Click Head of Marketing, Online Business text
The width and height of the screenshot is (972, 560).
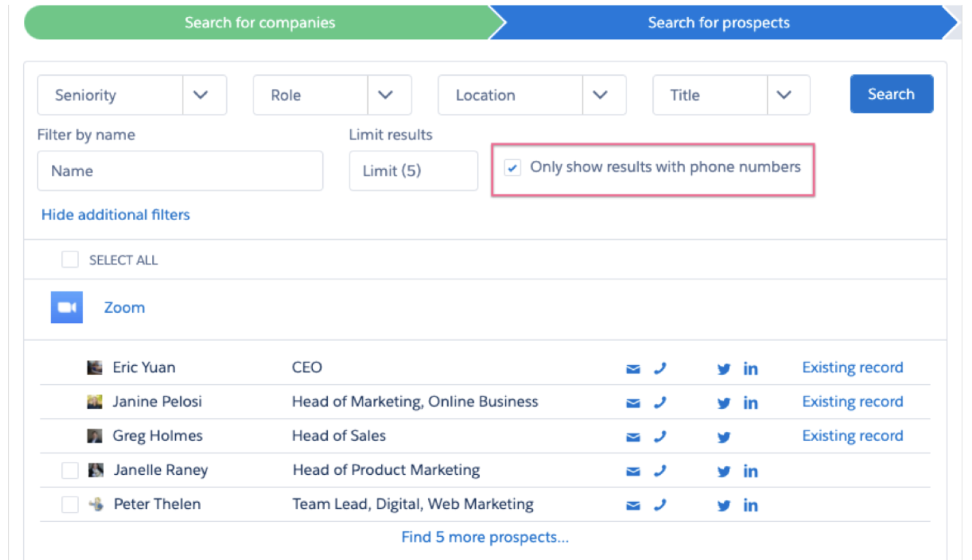click(415, 401)
